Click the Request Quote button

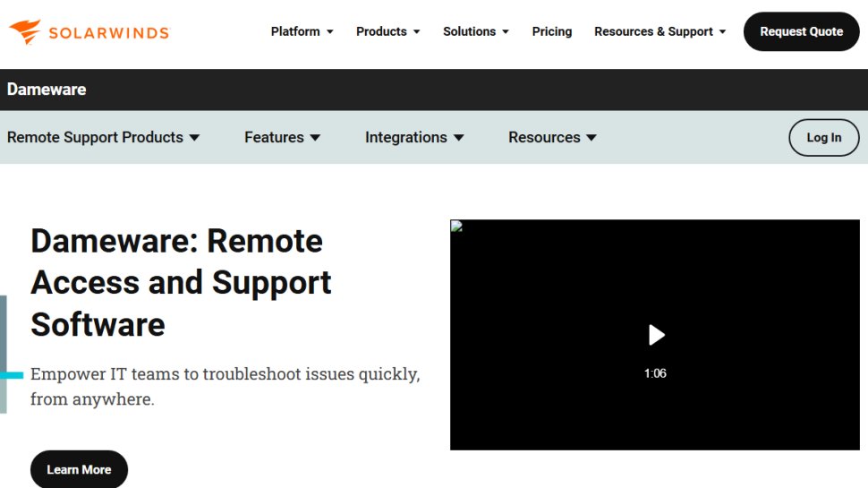[801, 31]
